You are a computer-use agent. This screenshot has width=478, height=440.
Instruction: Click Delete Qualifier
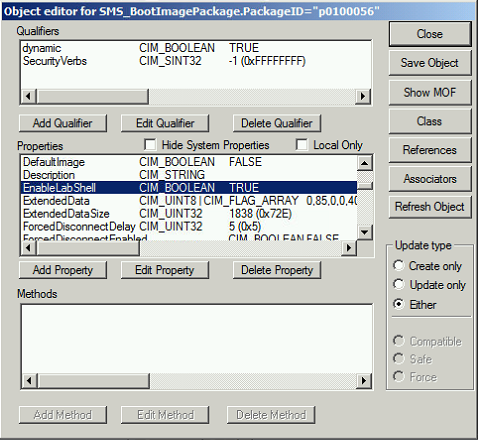[x=277, y=123]
